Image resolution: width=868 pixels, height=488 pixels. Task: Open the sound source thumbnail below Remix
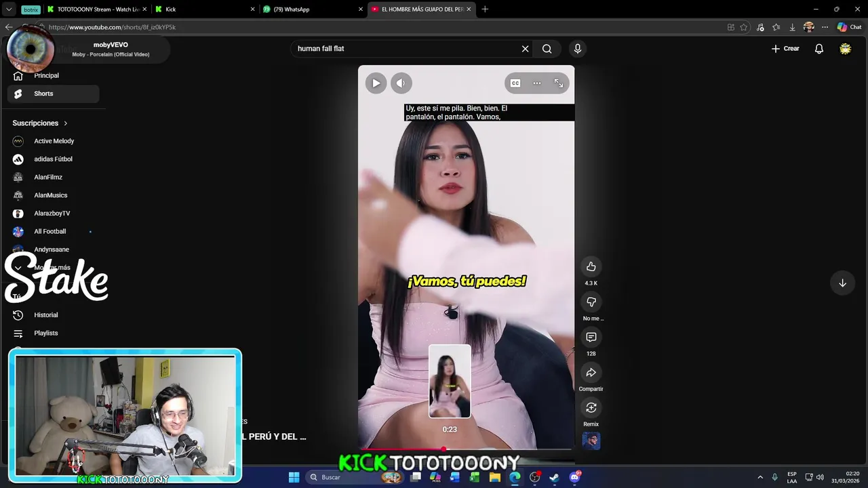(x=591, y=441)
